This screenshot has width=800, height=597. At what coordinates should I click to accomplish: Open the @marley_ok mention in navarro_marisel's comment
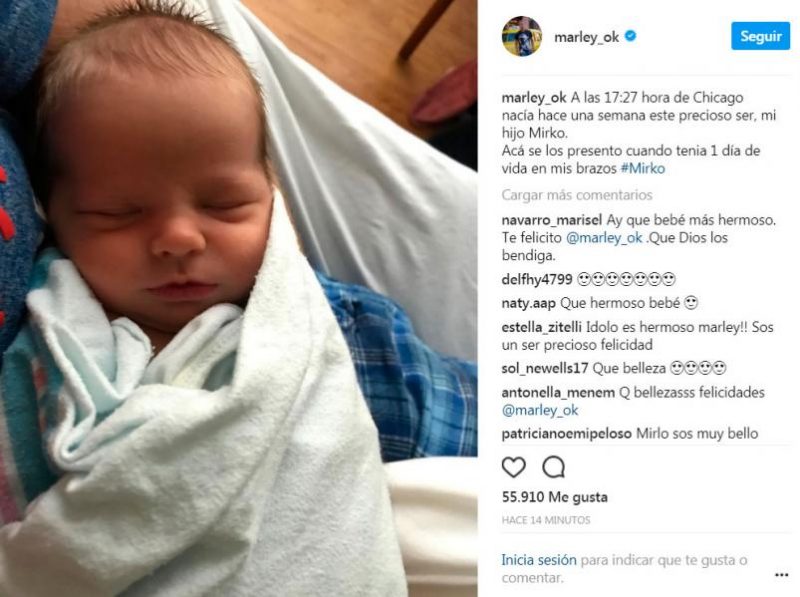[604, 238]
